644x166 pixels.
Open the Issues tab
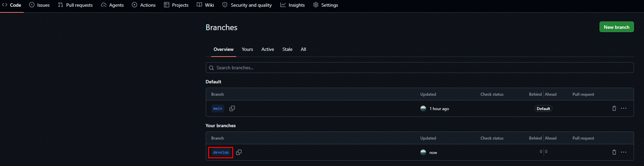click(x=39, y=5)
